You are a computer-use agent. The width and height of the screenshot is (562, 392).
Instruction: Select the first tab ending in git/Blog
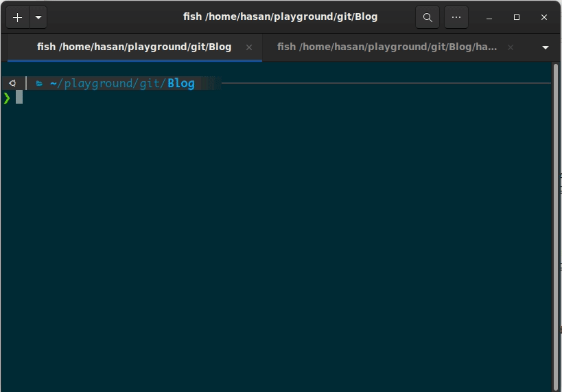pos(134,47)
